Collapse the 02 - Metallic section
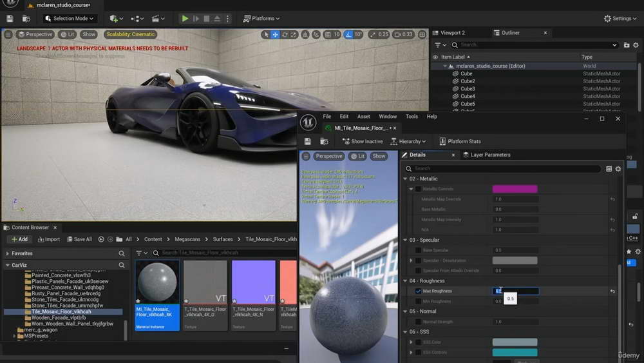This screenshot has height=363, width=644. pos(405,179)
